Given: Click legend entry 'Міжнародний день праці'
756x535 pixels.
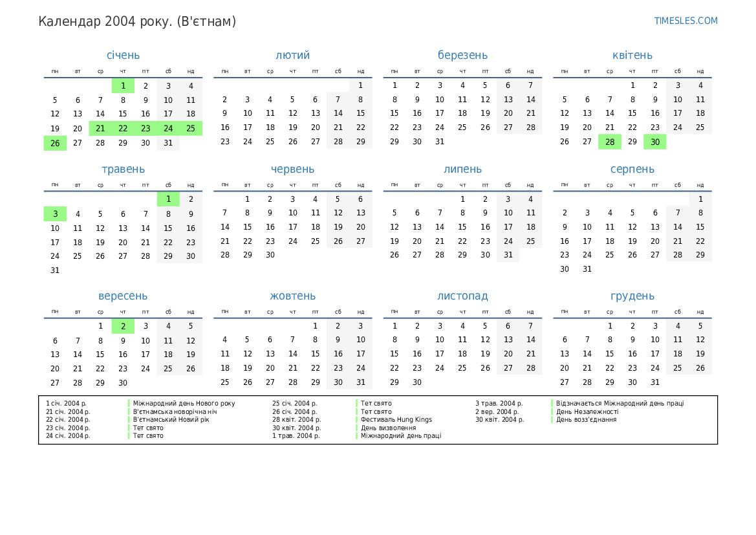Looking at the screenshot, I should pos(401,435).
